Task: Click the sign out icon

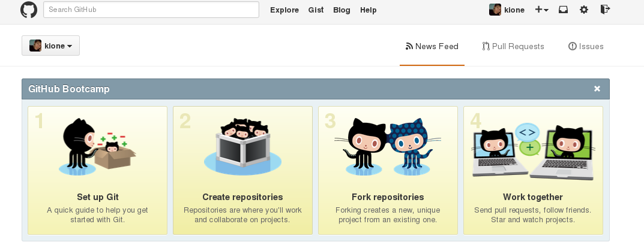Action: pos(604,10)
